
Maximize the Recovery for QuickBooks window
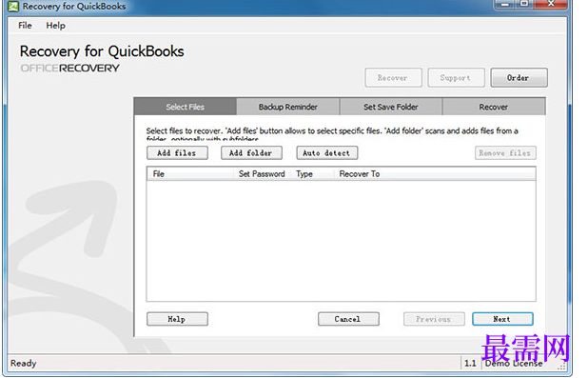(x=524, y=4)
